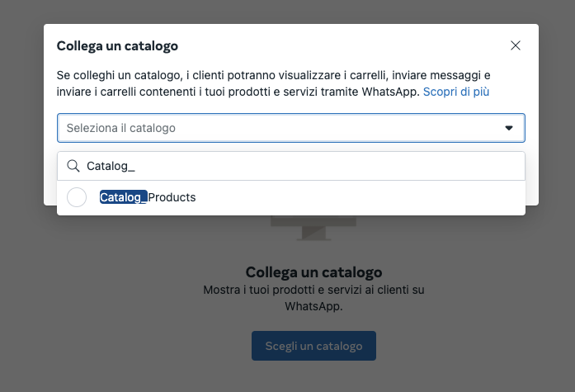This screenshot has width=575, height=392.
Task: Open the Scopri di più link
Action: point(456,92)
